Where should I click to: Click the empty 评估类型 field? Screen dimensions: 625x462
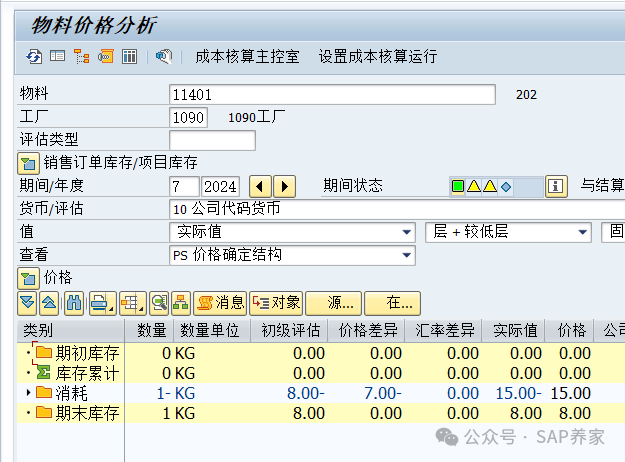pyautogui.click(x=212, y=140)
